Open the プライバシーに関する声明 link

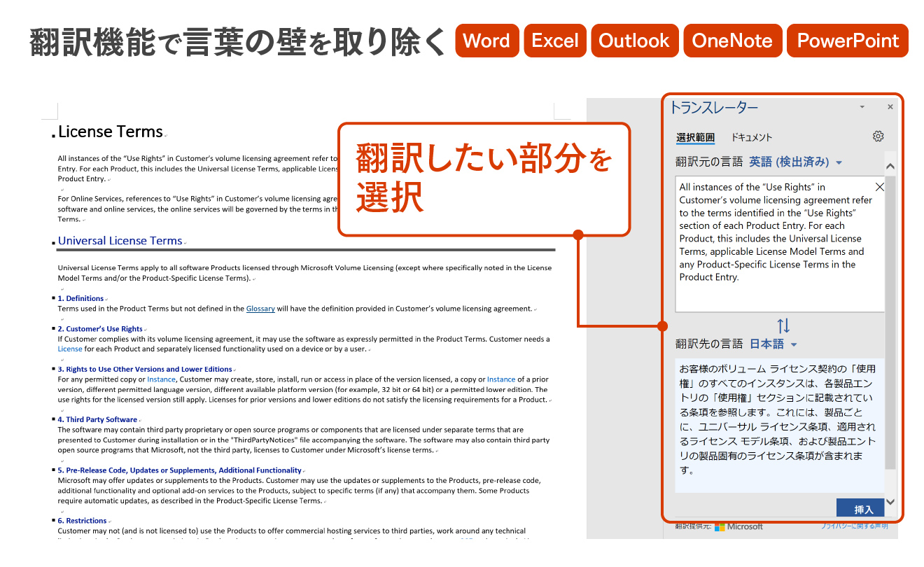click(854, 526)
